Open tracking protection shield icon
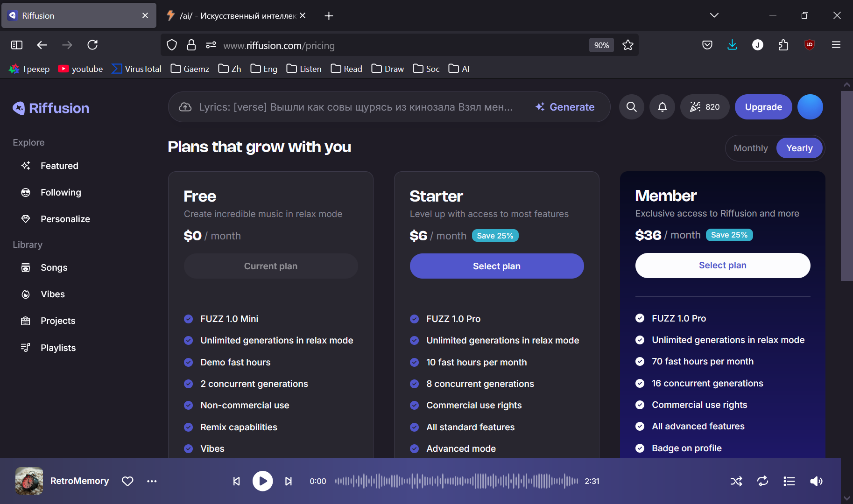853x504 pixels. 172,45
